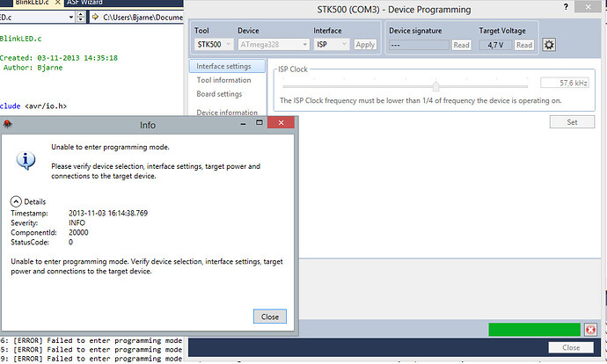Click the help question mark in title bar
The height and width of the screenshot is (364, 607).
[x=565, y=9]
